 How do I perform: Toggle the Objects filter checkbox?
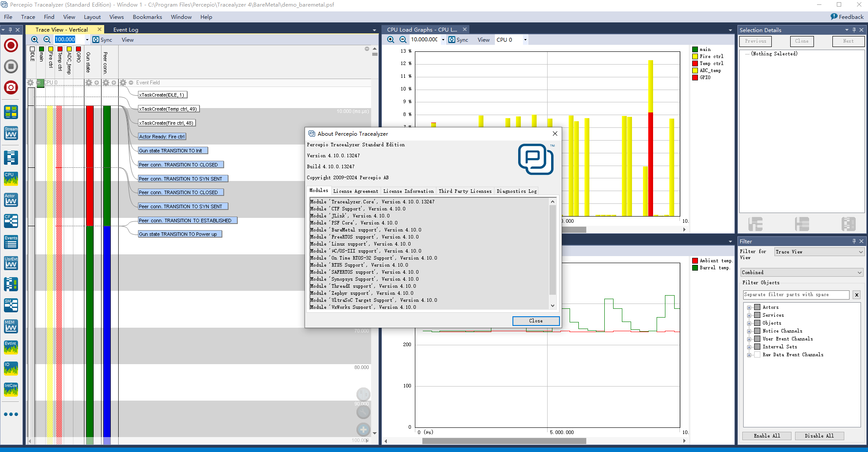point(757,323)
